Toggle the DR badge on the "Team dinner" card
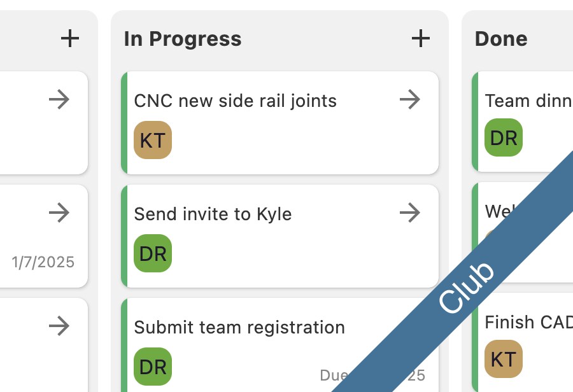This screenshot has height=392, width=573. point(503,138)
